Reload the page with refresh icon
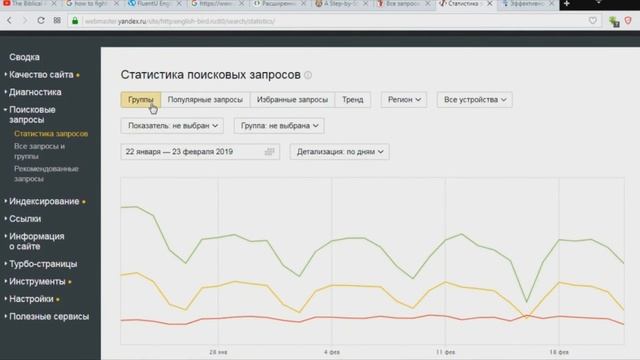The image size is (640, 360). (41, 20)
